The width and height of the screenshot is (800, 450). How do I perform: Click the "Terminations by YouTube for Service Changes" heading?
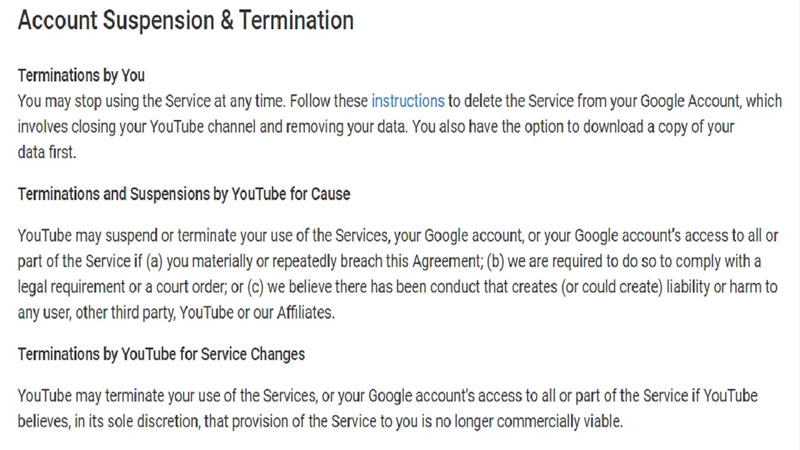161,355
